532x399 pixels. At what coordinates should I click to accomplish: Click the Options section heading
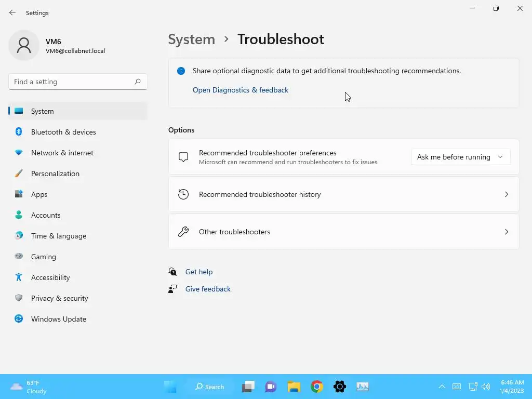coord(181,130)
